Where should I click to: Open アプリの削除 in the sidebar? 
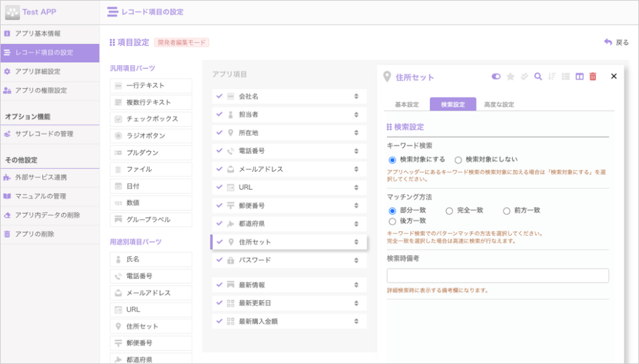(x=50, y=234)
